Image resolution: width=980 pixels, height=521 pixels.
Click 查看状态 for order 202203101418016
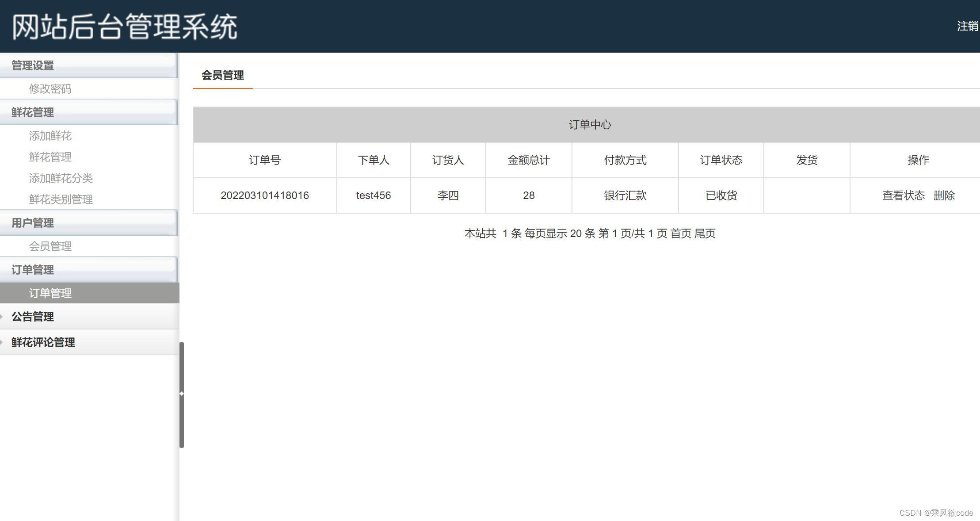tap(903, 195)
